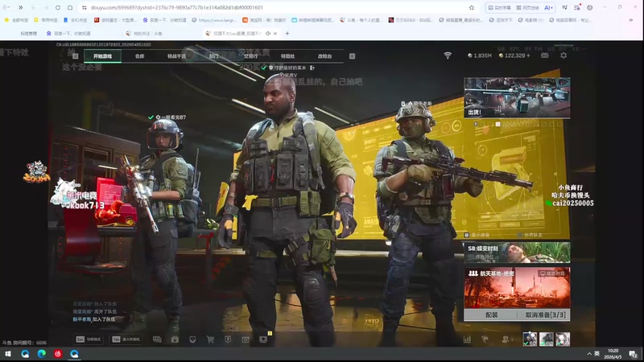This screenshot has height=362, width=644.
Task: Switch to the 我的关注 - 斗鱼 browser tab
Action: (x=144, y=33)
